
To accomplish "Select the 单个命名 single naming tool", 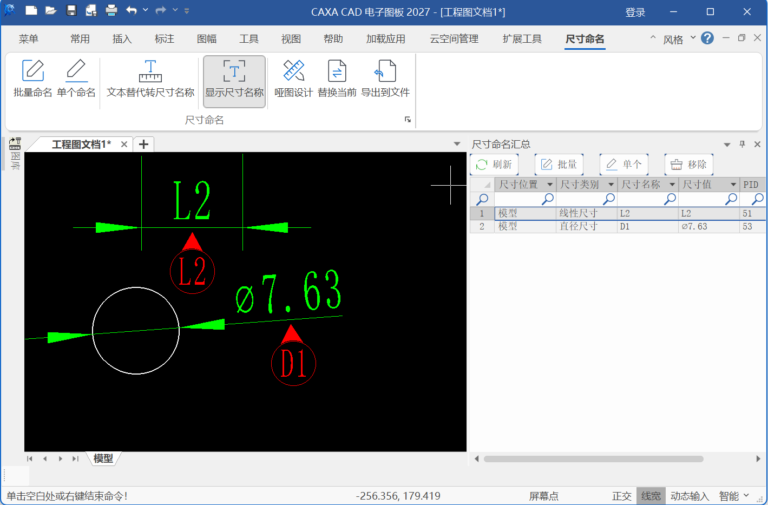I will point(76,78).
